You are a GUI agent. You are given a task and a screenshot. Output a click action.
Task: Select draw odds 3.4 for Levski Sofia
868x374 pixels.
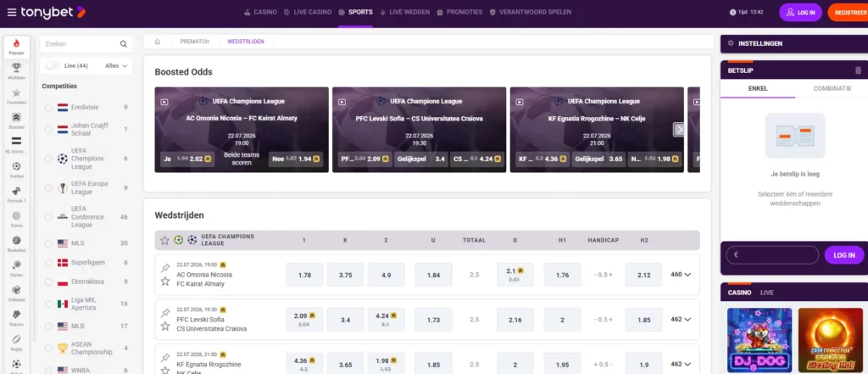pos(346,320)
